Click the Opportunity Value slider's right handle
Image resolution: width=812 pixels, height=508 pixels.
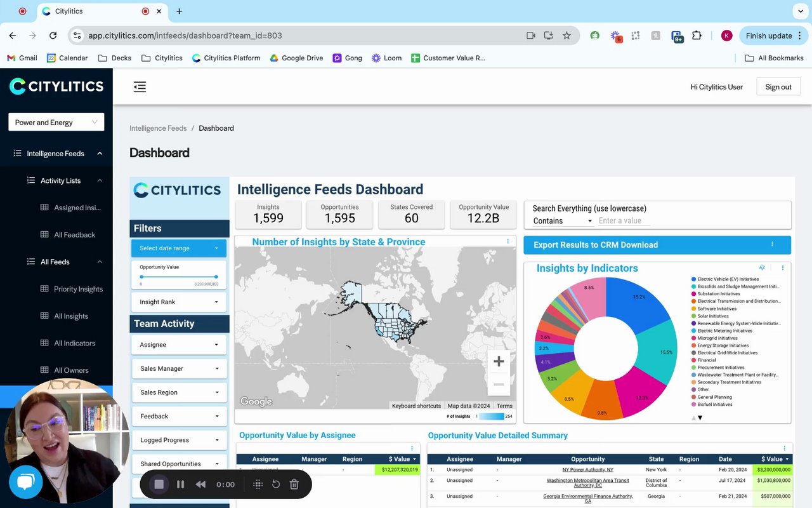(x=216, y=277)
